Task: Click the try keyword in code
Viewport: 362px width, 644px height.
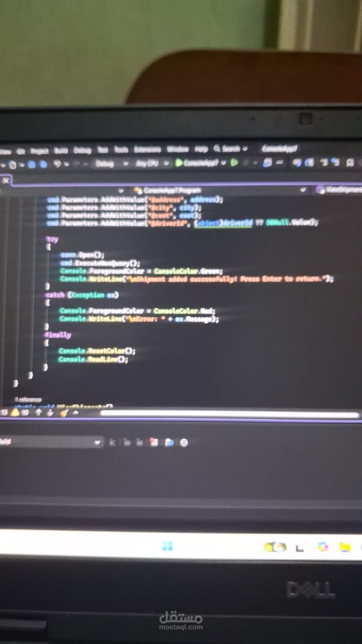Action: 52,239
